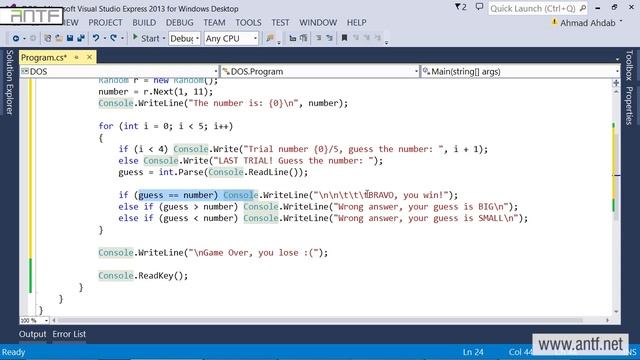Screen dimensions: 640x360
Task: Close the Program.cs tab
Action: point(89,58)
